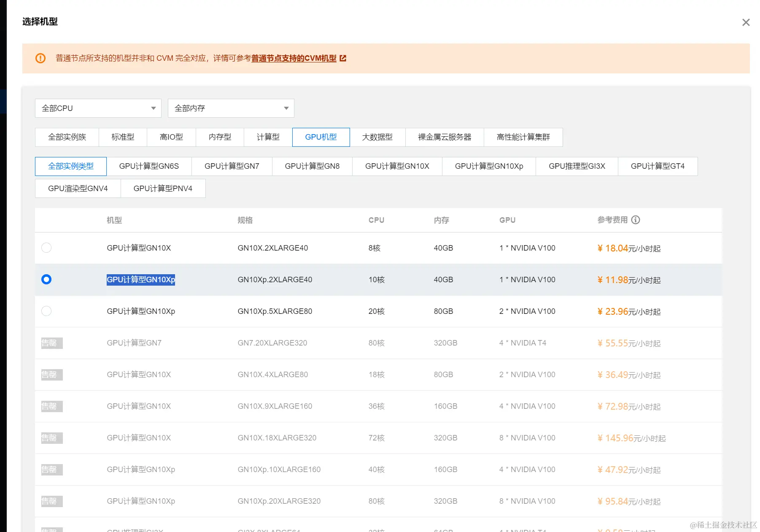Click the orange warning icon in the notice banner
The height and width of the screenshot is (532, 760).
40,58
